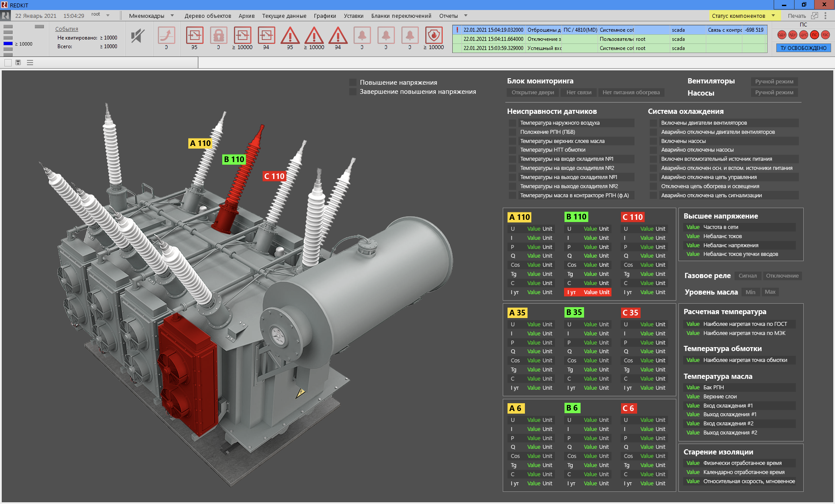Click the REDKIT logo icon in the toolbar

point(6,16)
